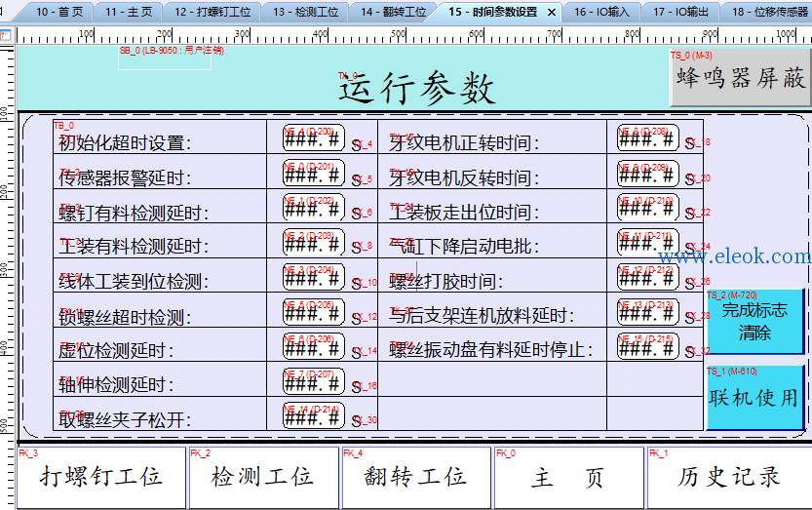
Task: Select numeric input for 工装板走出位时间
Action: point(648,207)
